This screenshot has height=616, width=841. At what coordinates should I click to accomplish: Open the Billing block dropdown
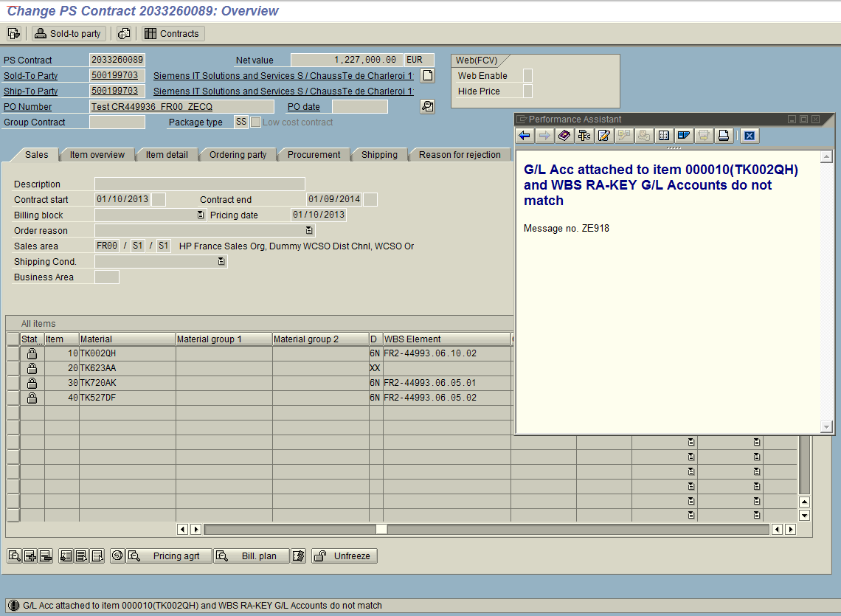(x=201, y=215)
